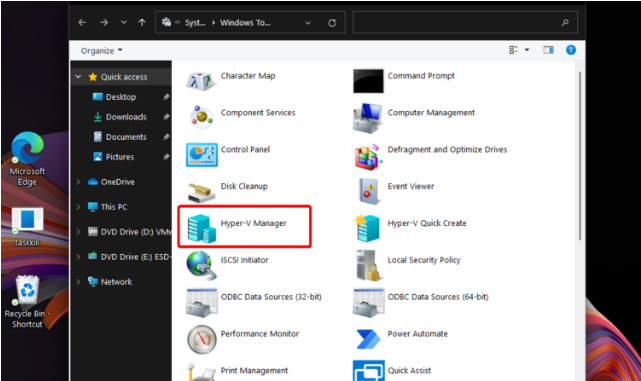Select Downloads in Quick access

[x=126, y=117]
